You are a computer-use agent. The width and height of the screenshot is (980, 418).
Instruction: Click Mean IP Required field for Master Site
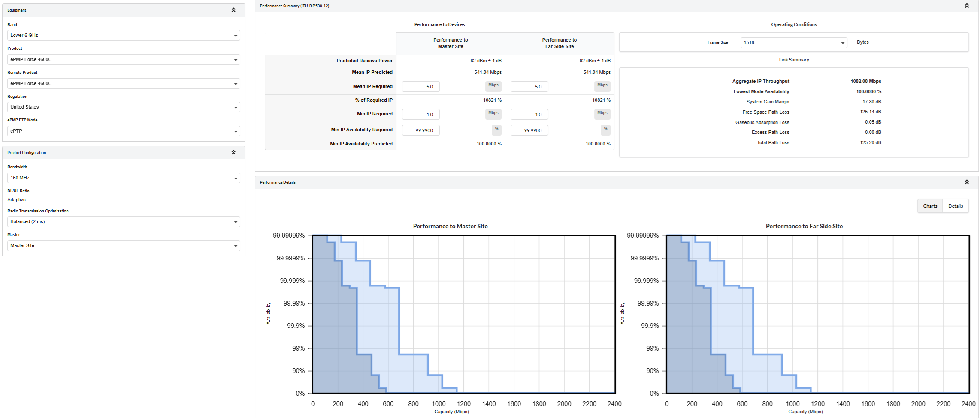coord(420,87)
